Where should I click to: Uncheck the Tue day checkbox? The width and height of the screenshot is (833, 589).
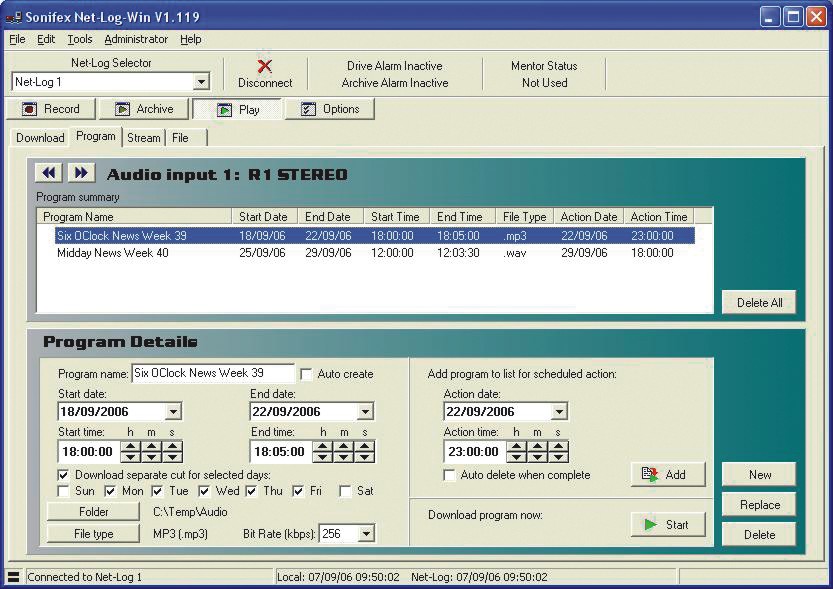click(157, 491)
